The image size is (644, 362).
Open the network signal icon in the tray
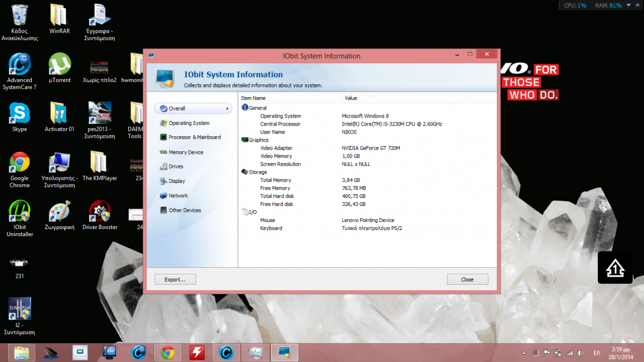pyautogui.click(x=569, y=353)
